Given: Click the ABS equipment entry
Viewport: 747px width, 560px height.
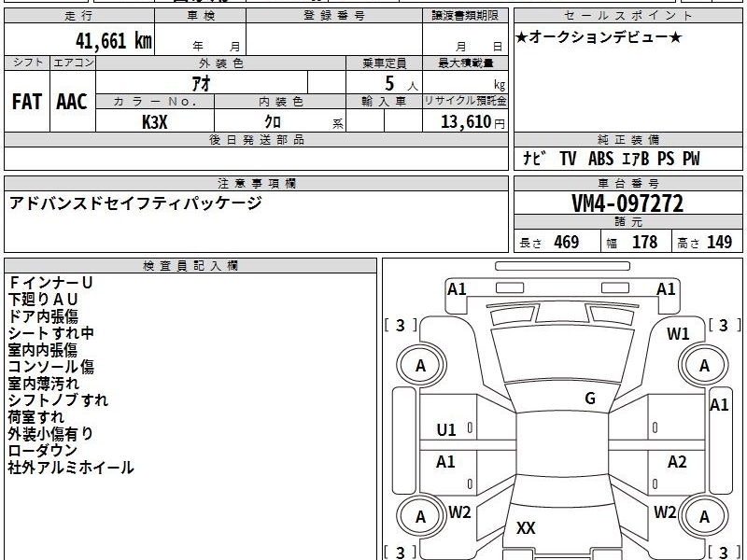Looking at the screenshot, I should pos(600,158).
